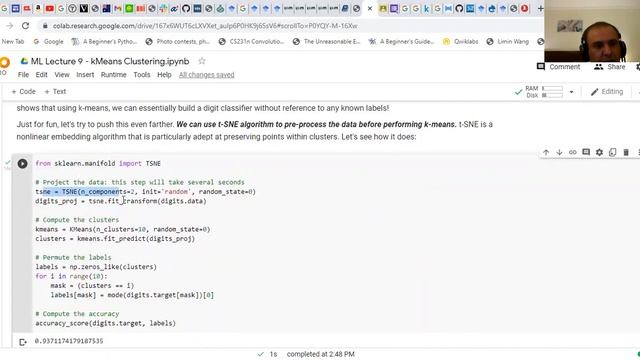640x360 pixels.
Task: Open The Unreasonable E... bookmark
Action: pyautogui.click(x=326, y=41)
